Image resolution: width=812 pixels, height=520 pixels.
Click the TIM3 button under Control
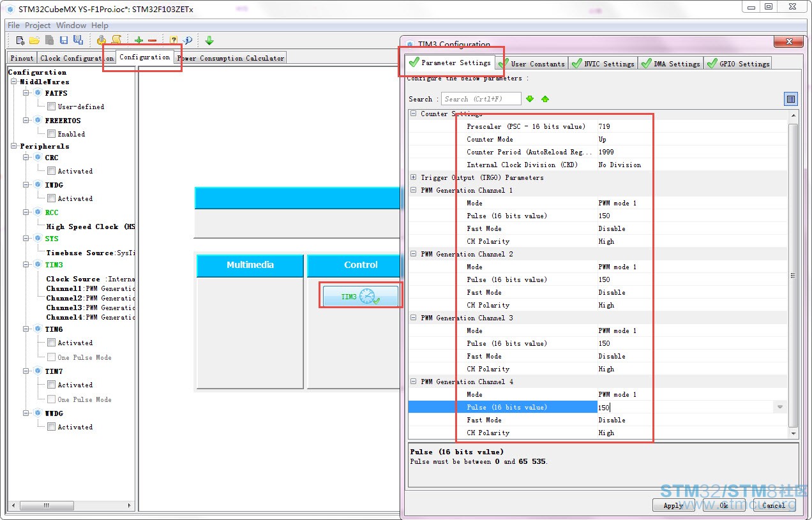coord(360,297)
